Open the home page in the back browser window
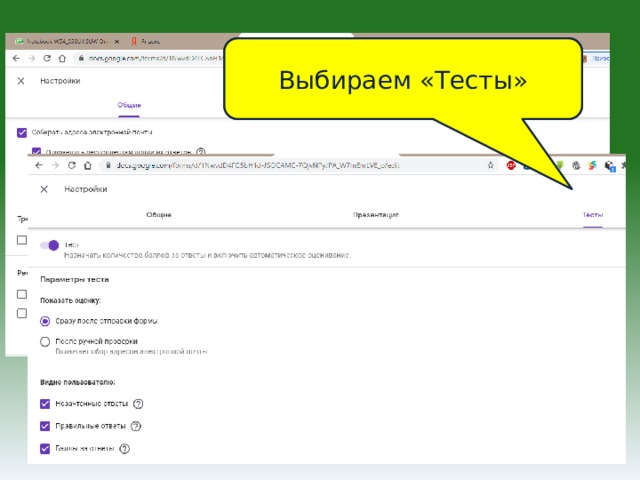This screenshot has height=480, width=640. tap(62, 58)
